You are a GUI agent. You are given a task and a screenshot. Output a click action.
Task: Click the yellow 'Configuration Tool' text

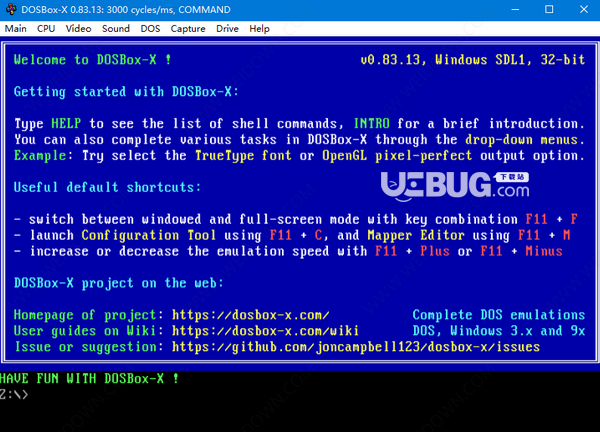[149, 235]
